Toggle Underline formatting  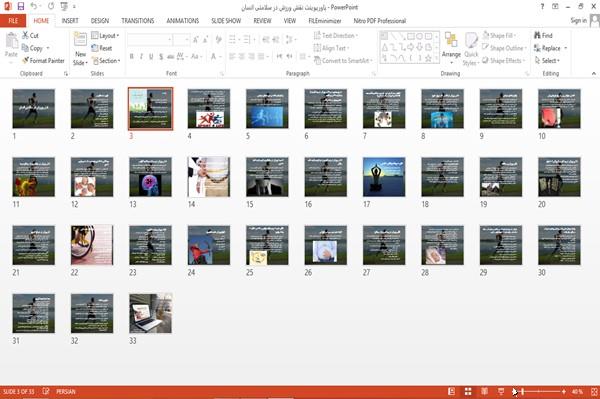(151, 57)
